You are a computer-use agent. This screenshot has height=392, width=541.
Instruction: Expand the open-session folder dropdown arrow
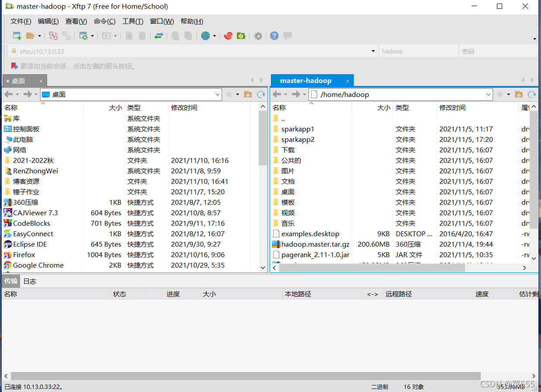click(x=39, y=36)
